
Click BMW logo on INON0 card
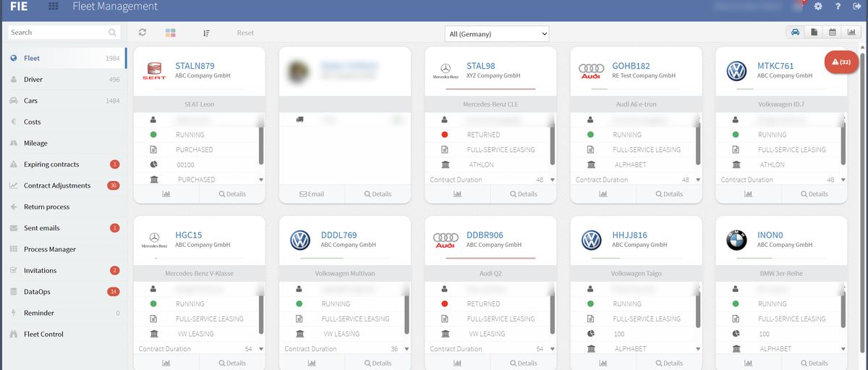coord(736,240)
